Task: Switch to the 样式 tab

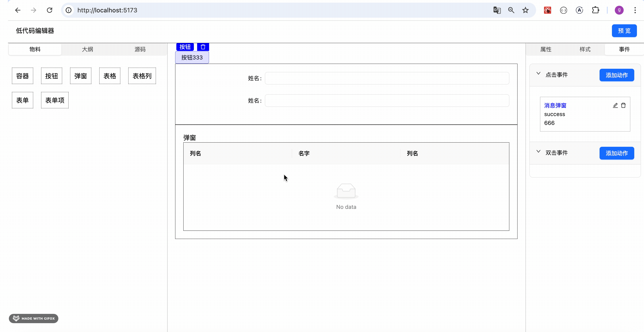Action: click(585, 49)
